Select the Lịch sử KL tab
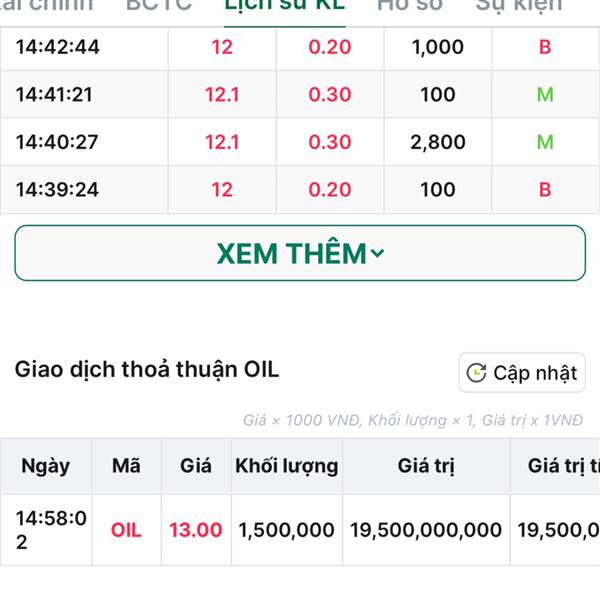Viewport: 600px width, 600px height. click(x=285, y=6)
